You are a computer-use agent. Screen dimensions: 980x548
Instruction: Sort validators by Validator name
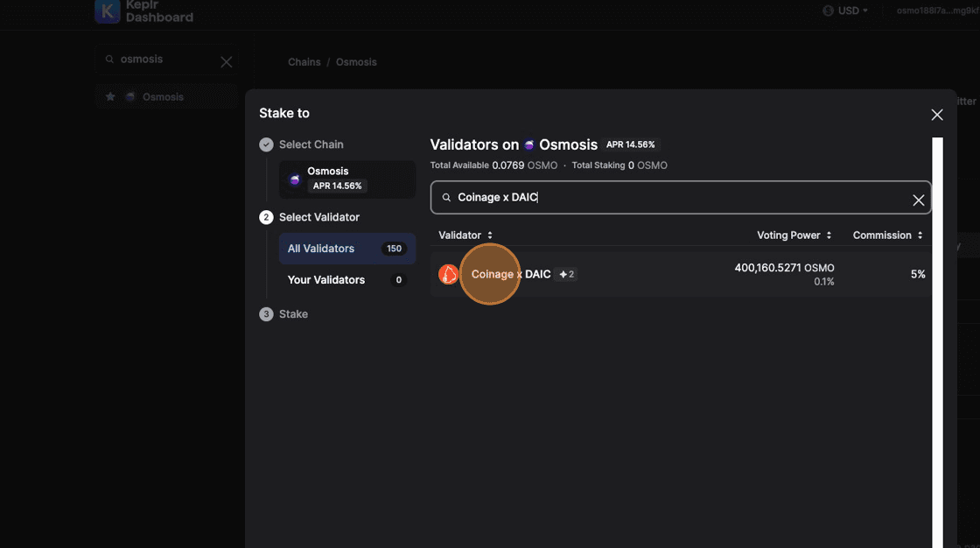pos(465,235)
